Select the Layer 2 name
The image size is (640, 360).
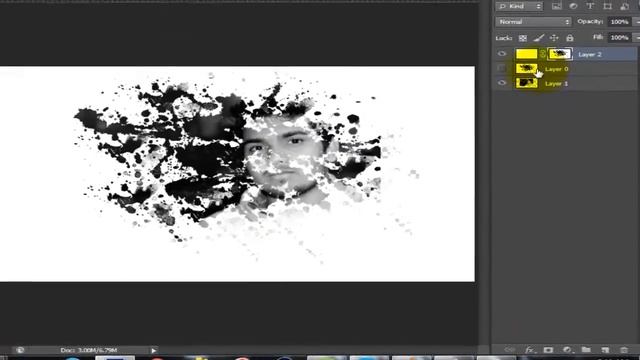pyautogui.click(x=590, y=54)
